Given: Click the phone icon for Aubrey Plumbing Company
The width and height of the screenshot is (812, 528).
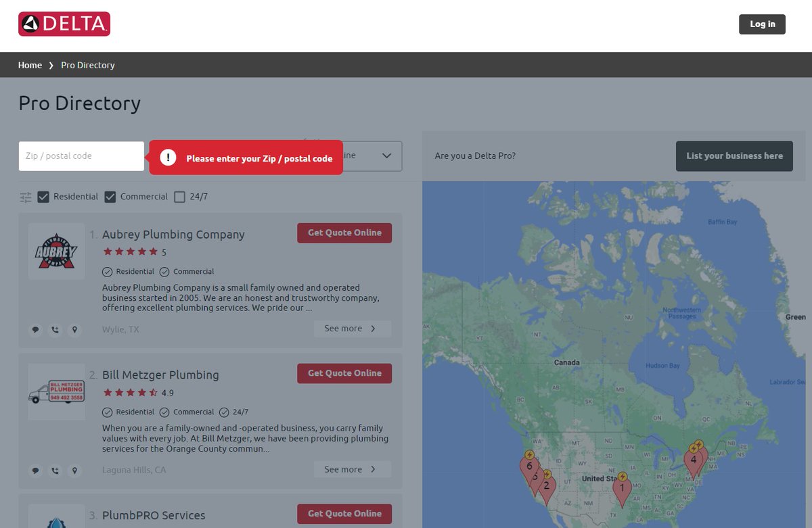Looking at the screenshot, I should coord(55,330).
